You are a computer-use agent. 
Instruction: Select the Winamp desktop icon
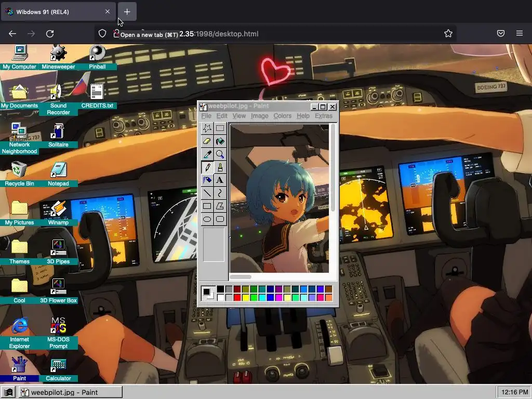tap(58, 214)
